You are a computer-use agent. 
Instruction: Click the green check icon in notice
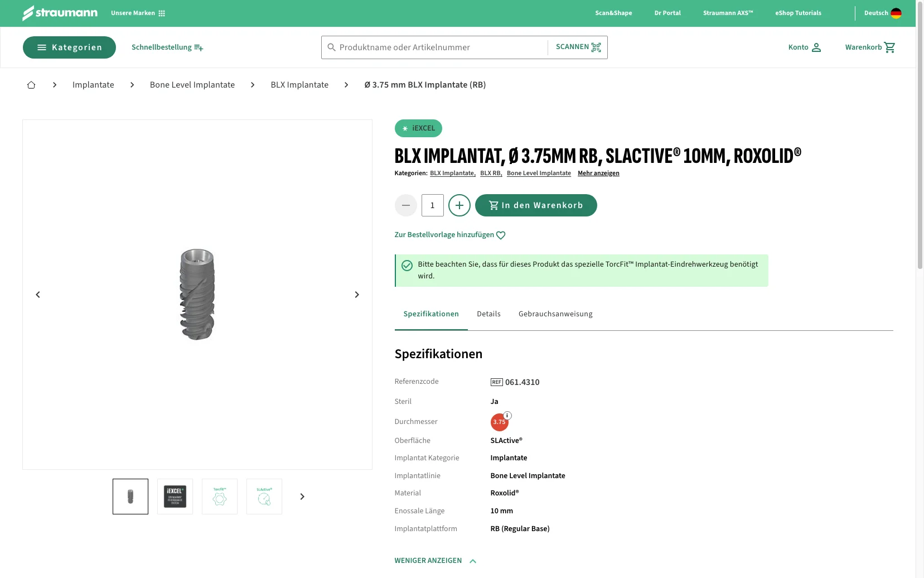pos(407,266)
